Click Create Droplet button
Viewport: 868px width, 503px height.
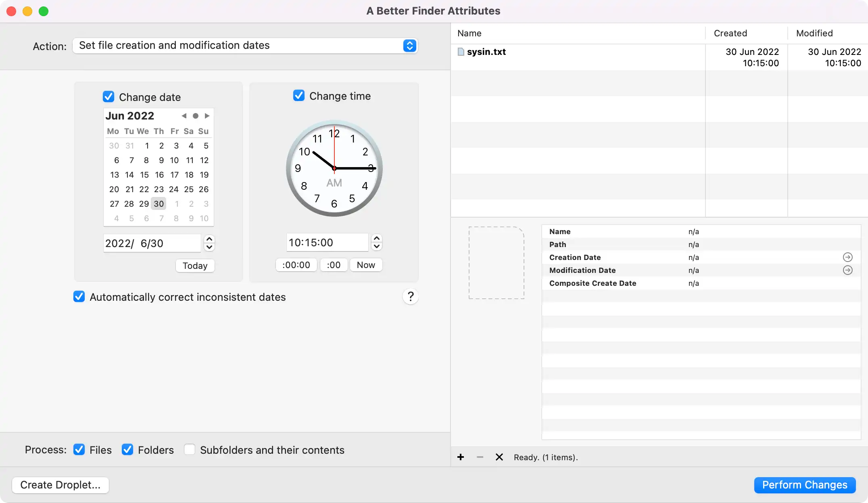[61, 485]
